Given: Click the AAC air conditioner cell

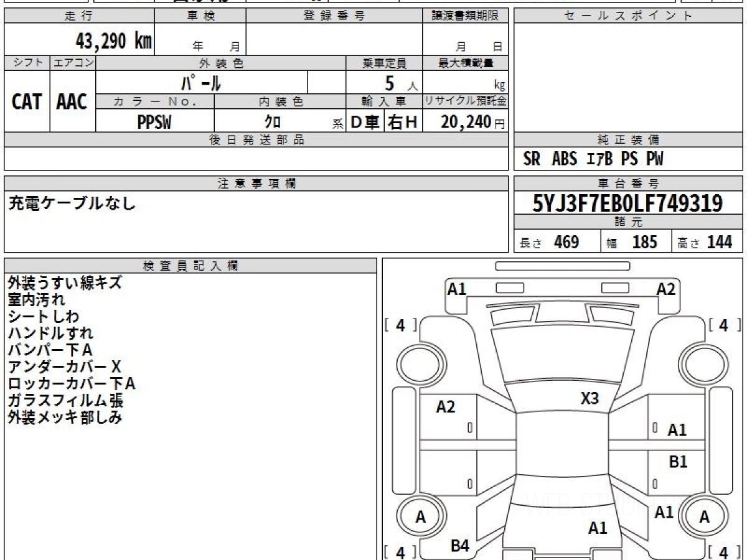Looking at the screenshot, I should 72,101.
